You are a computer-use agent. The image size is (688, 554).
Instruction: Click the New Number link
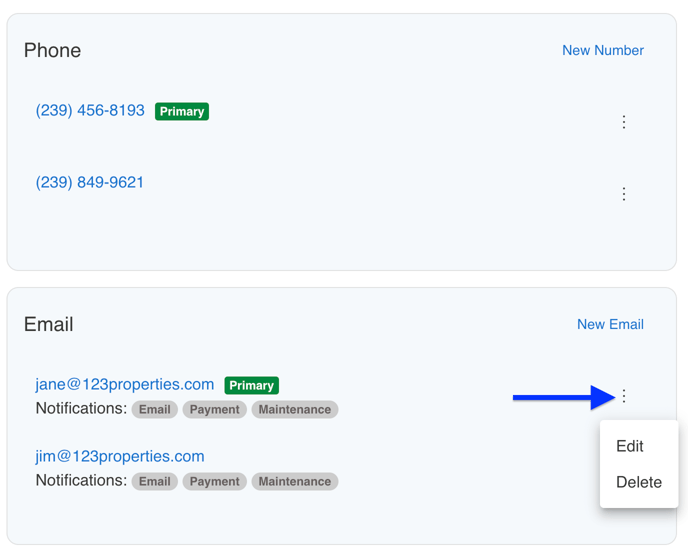point(602,50)
